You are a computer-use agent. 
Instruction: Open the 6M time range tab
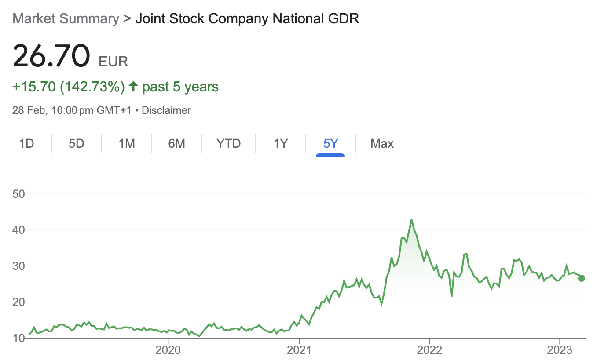tap(176, 143)
